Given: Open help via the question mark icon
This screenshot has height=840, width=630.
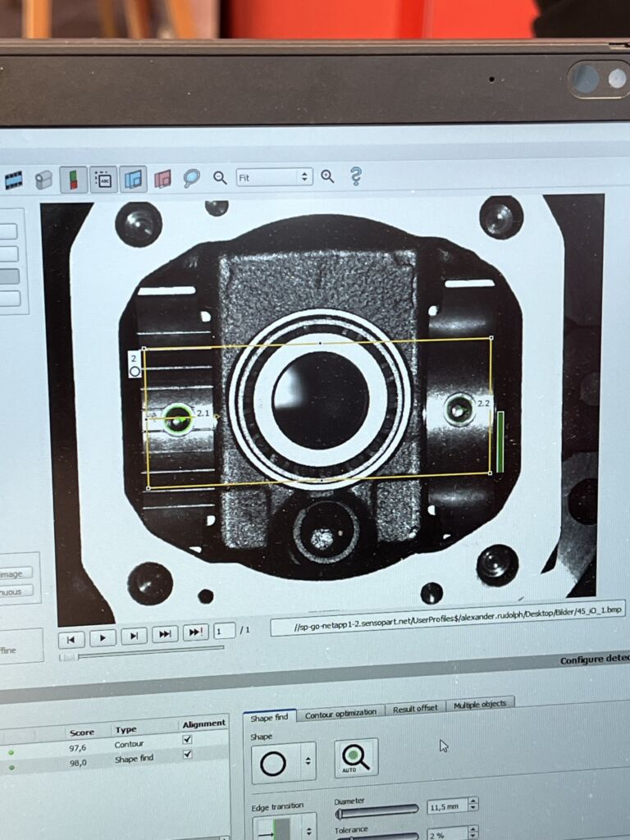Looking at the screenshot, I should 356,176.
